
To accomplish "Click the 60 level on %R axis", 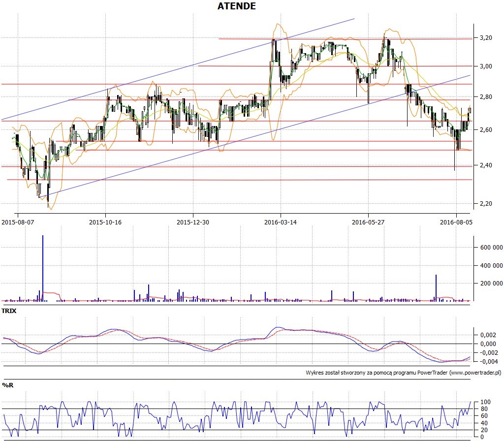I will (484, 416).
